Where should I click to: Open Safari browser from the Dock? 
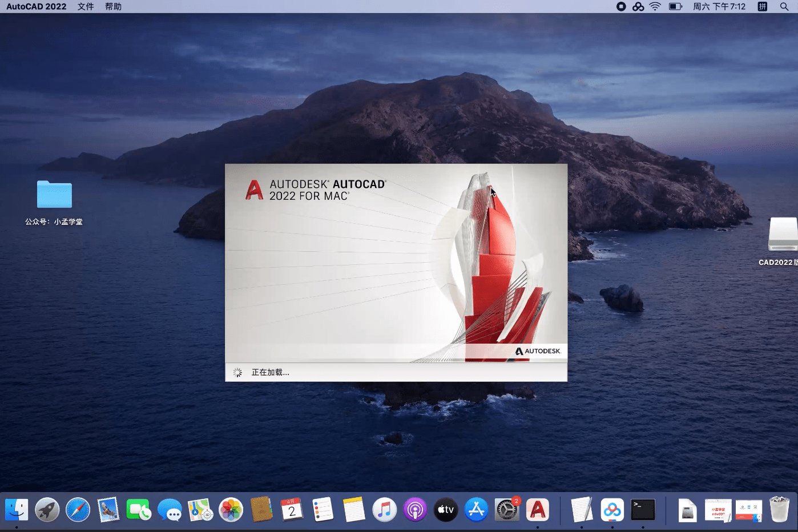pos(78,510)
